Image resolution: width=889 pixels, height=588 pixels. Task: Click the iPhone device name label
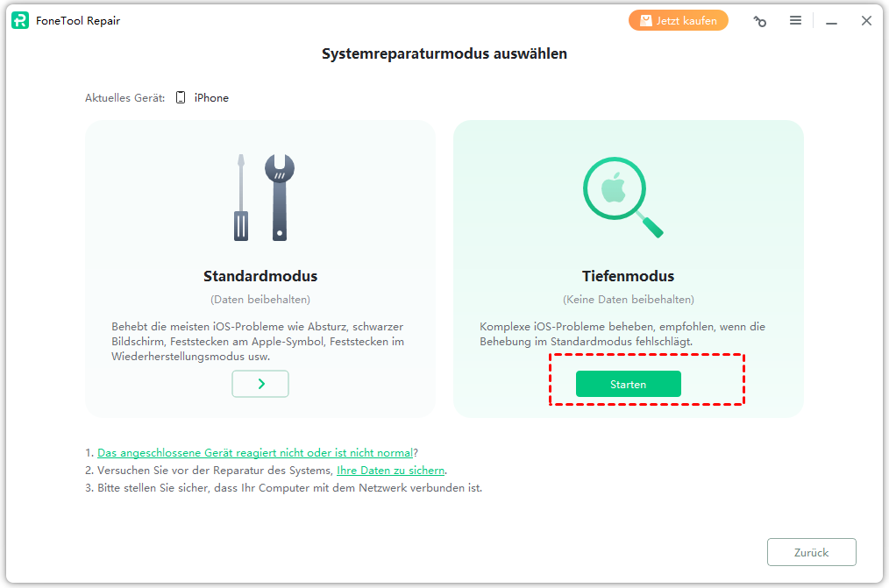pyautogui.click(x=211, y=98)
